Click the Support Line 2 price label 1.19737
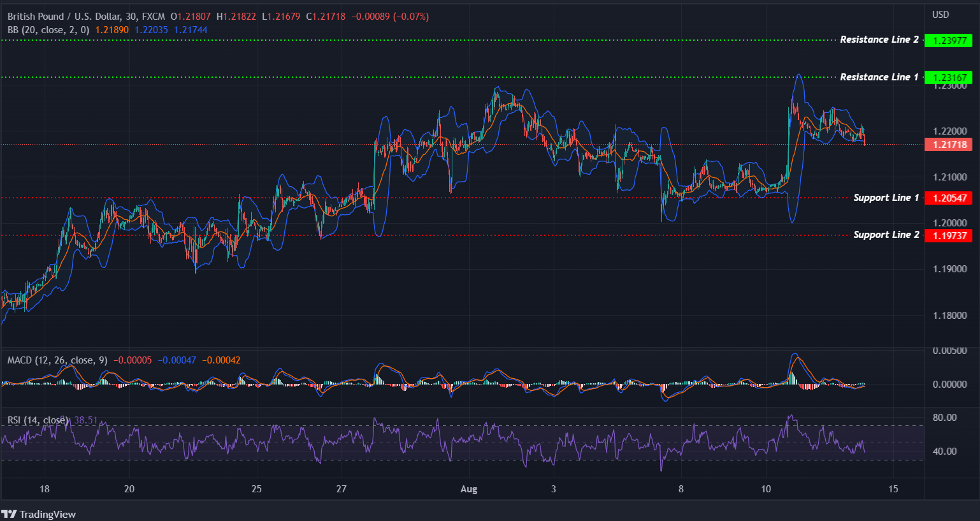 click(949, 235)
